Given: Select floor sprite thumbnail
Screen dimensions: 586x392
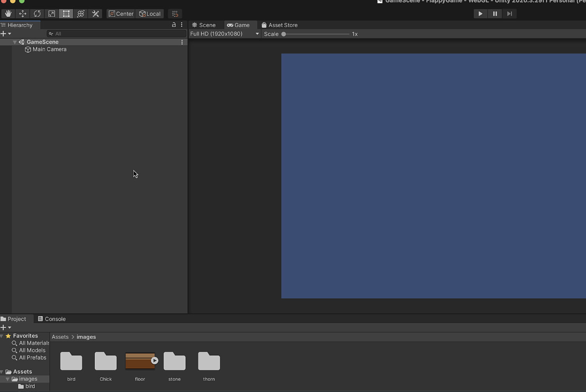Looking at the screenshot, I should [140, 361].
